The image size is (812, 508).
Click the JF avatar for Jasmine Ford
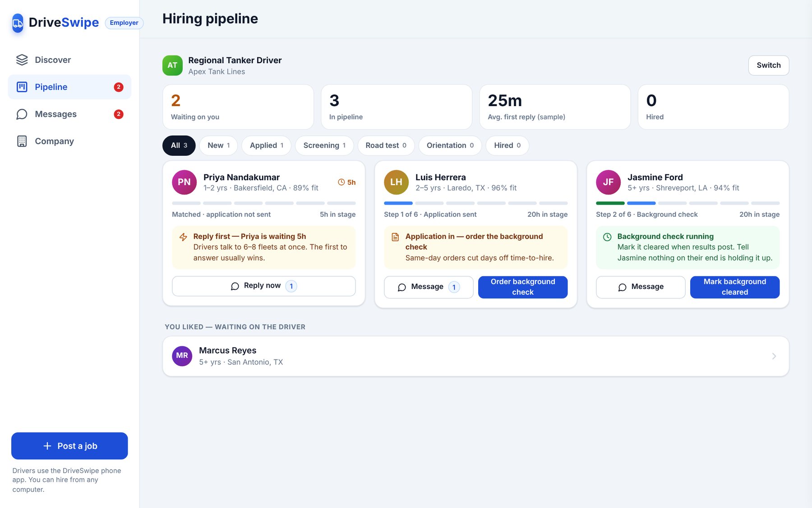click(608, 182)
